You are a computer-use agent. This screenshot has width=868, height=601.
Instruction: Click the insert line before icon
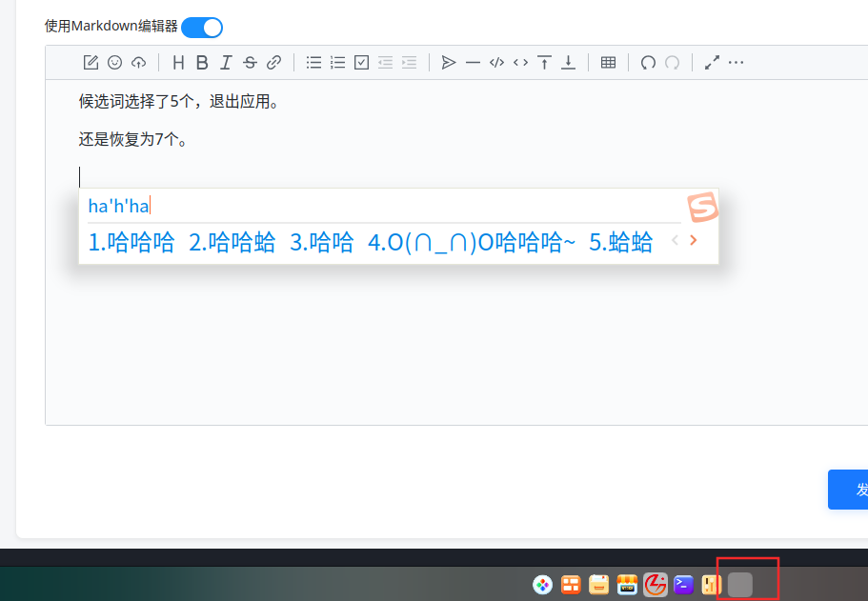(x=544, y=63)
